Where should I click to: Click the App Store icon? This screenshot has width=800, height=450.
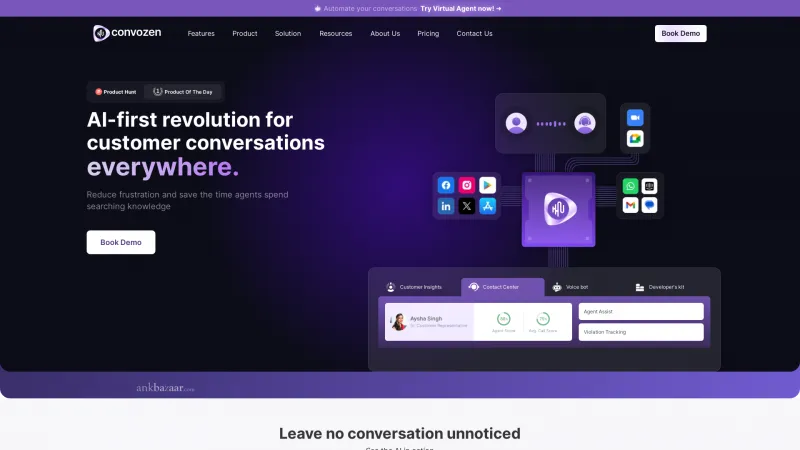tap(488, 206)
